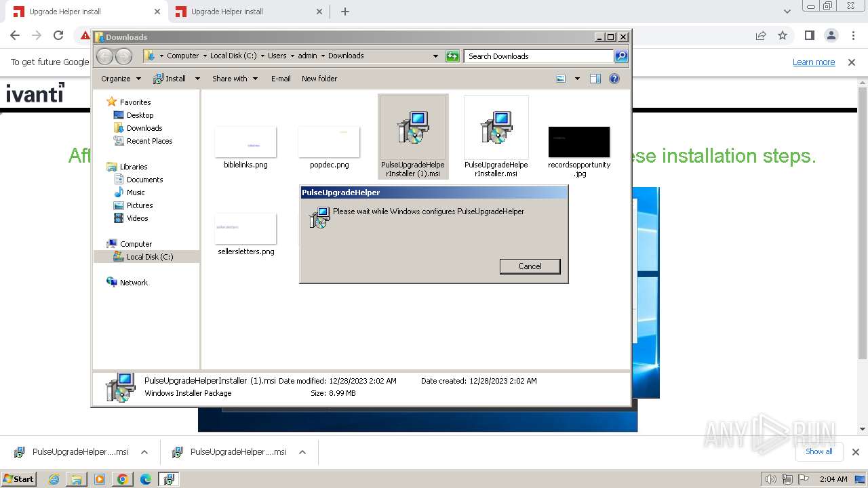Expand second PulseUpgradeHelper download options arrow

pos(302,452)
